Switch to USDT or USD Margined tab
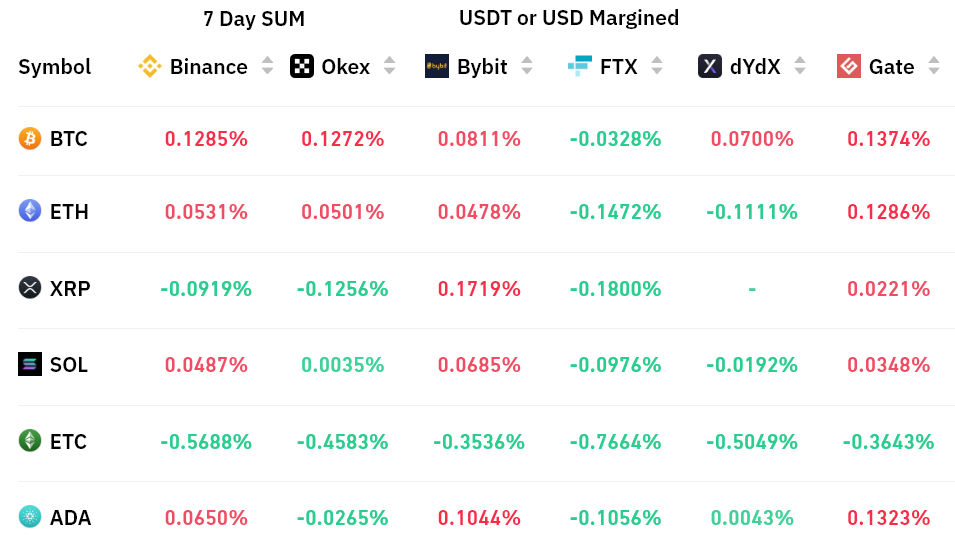This screenshot has width=955, height=554. point(569,18)
